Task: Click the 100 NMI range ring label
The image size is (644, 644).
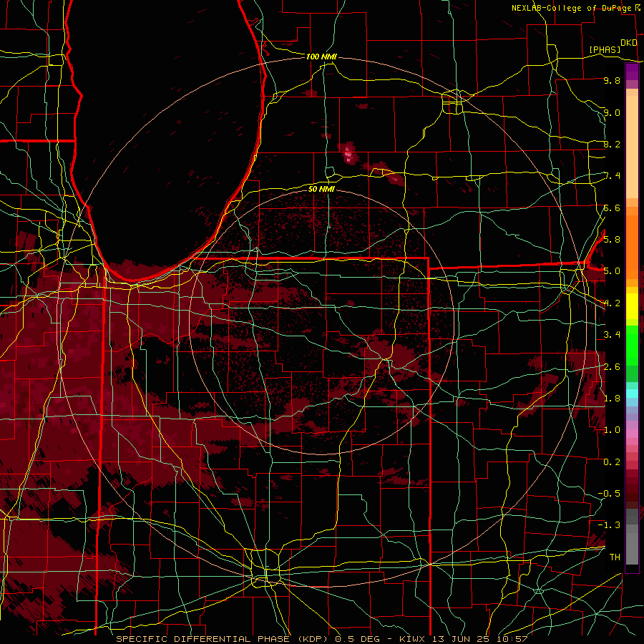Action: point(321,57)
